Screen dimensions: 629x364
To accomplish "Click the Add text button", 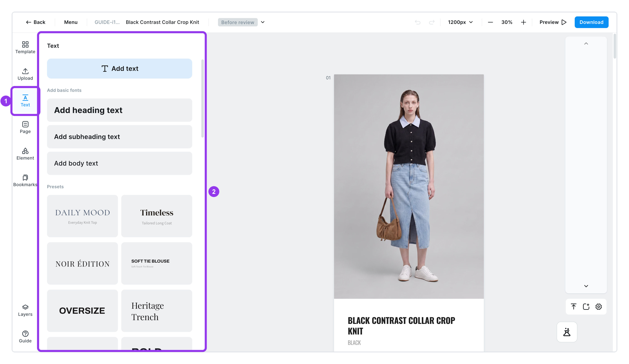I will [120, 69].
